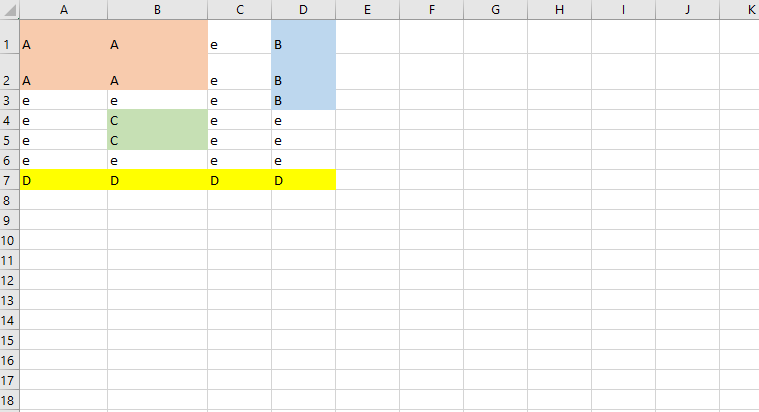Click cell C3 containing e
The height and width of the screenshot is (412, 759).
[239, 100]
